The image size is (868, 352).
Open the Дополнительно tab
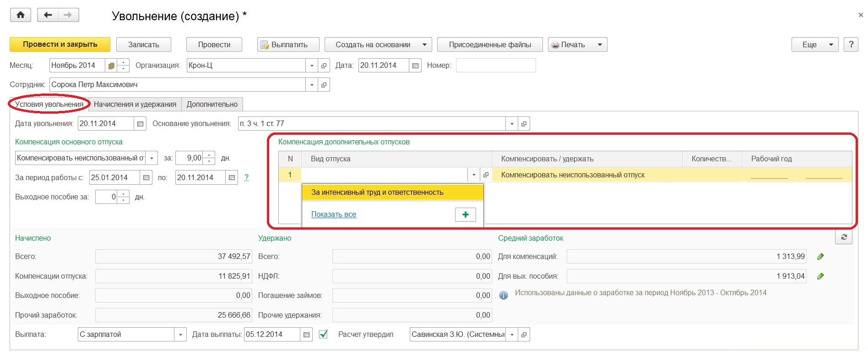(x=212, y=104)
